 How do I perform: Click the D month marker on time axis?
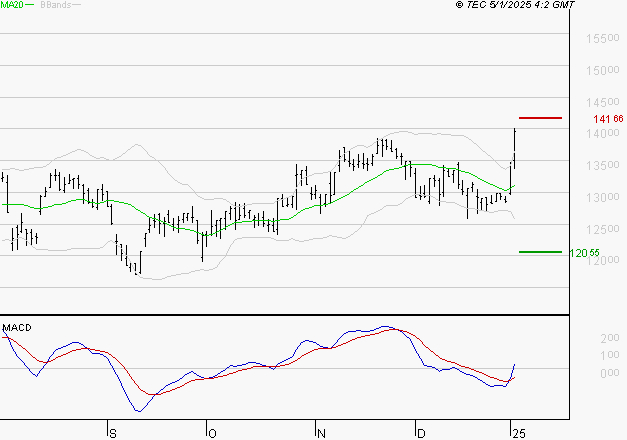(x=421, y=434)
